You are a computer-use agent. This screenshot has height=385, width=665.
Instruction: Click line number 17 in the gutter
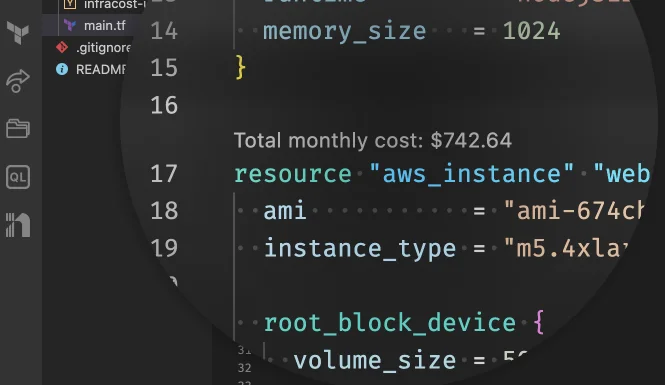(164, 173)
